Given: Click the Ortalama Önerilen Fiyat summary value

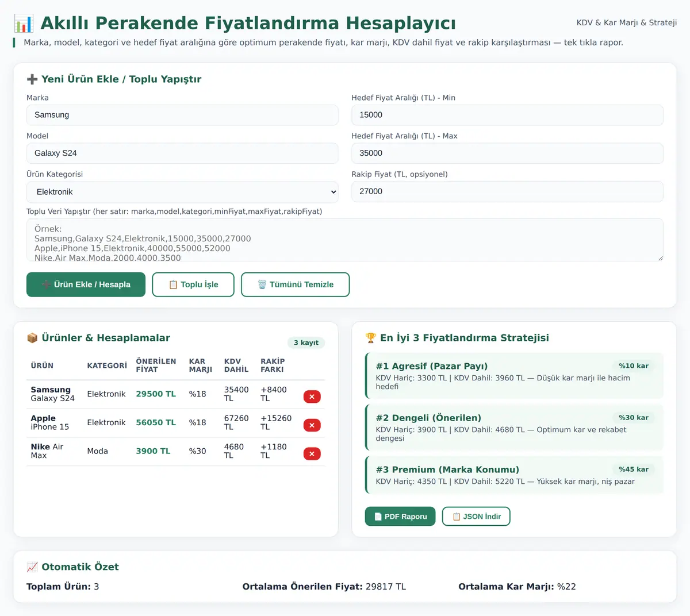Looking at the screenshot, I should pos(386,587).
